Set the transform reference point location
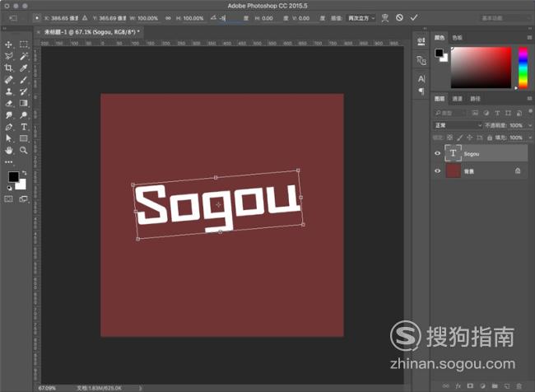Screen dimensions: 535x392 pos(37,18)
